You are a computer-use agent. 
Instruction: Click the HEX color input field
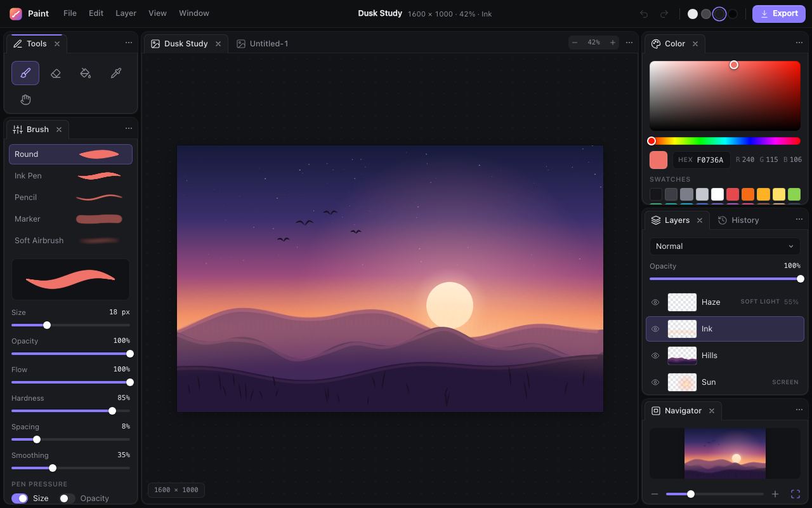[702, 160]
